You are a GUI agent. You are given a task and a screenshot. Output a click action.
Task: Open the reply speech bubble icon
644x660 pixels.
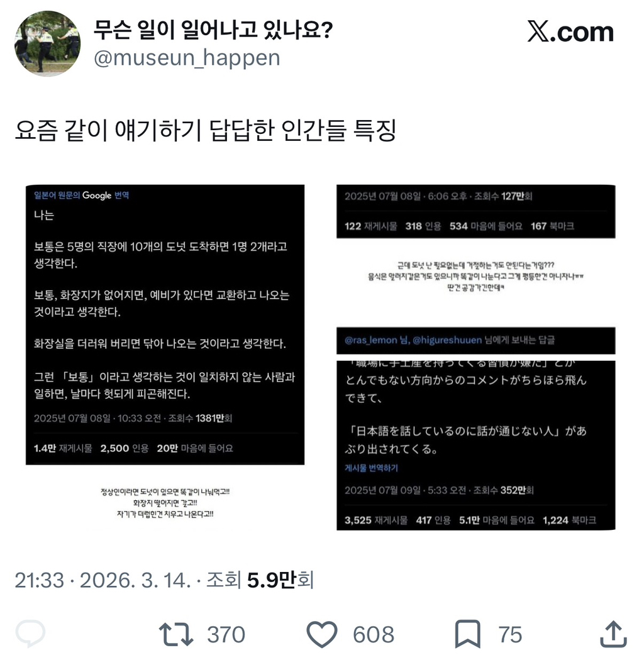click(30, 634)
